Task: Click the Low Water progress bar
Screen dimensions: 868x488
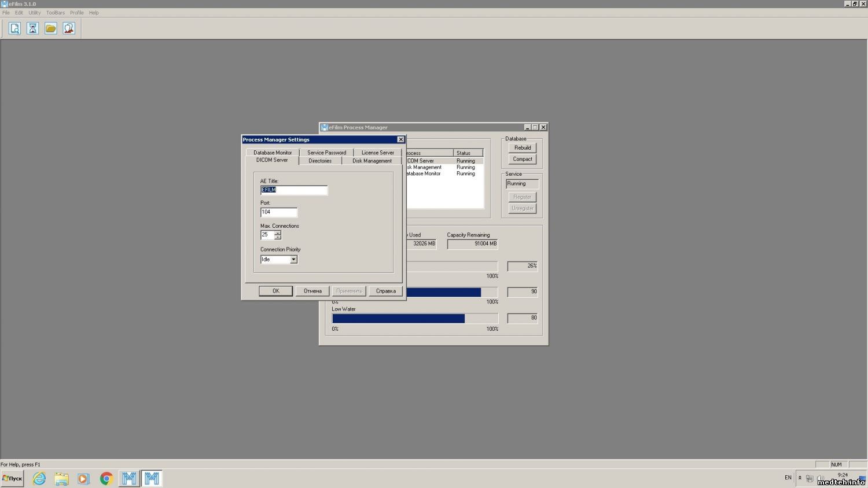Action: pyautogui.click(x=415, y=319)
